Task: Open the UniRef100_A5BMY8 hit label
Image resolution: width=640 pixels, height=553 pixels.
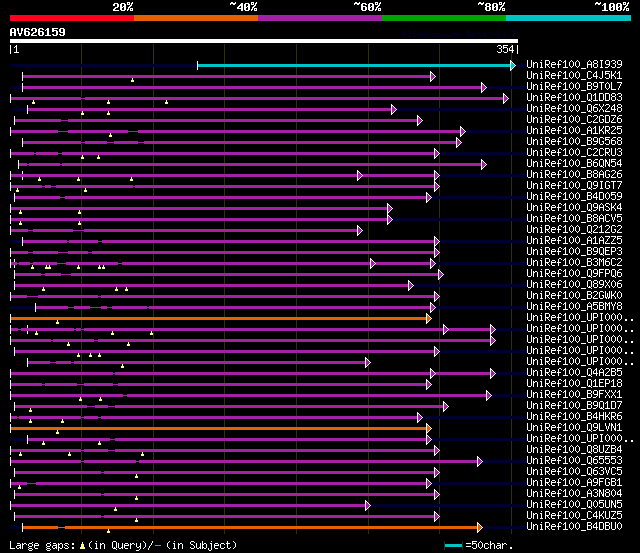Action: click(574, 307)
